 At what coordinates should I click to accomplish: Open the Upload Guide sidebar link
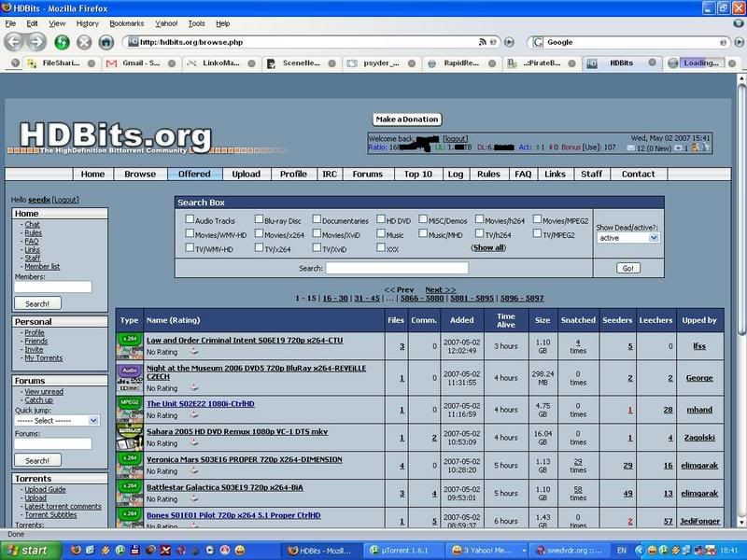(45, 489)
